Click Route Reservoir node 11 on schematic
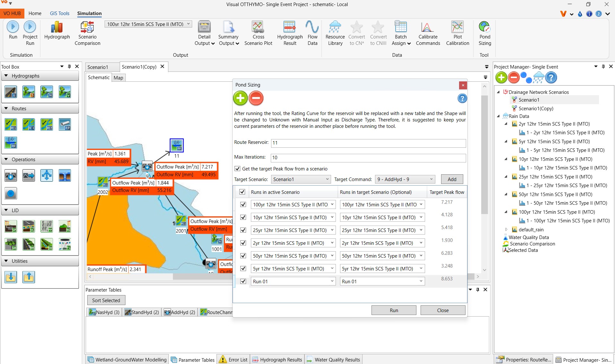The width and height of the screenshot is (615, 364). pos(176,145)
